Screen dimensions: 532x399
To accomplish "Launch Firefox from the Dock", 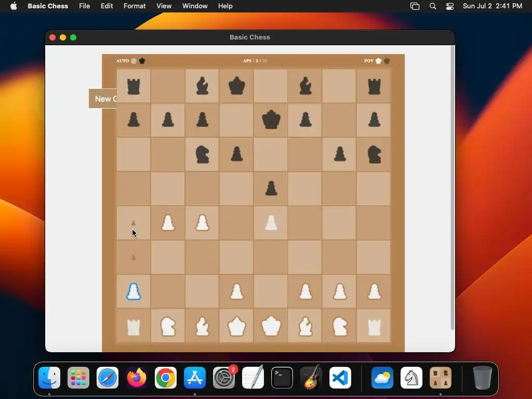I will [x=137, y=377].
